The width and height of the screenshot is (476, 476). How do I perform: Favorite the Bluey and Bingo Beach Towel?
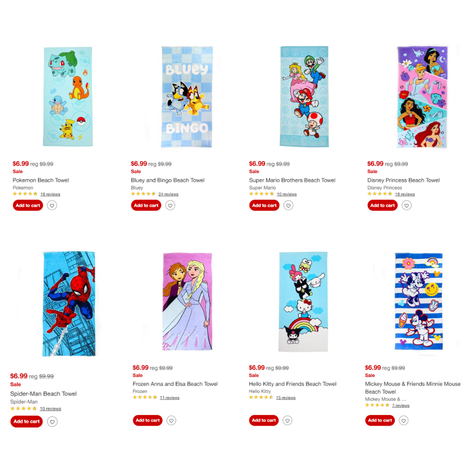[170, 206]
